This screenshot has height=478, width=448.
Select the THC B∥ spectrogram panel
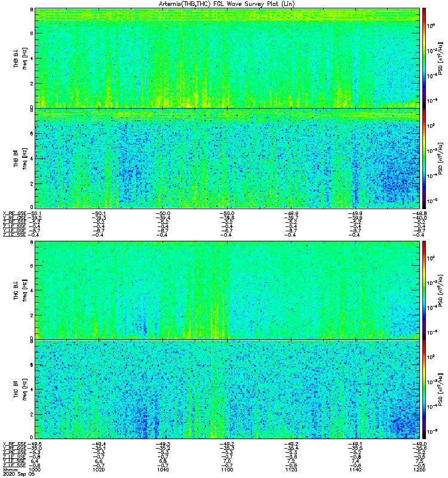point(228,390)
